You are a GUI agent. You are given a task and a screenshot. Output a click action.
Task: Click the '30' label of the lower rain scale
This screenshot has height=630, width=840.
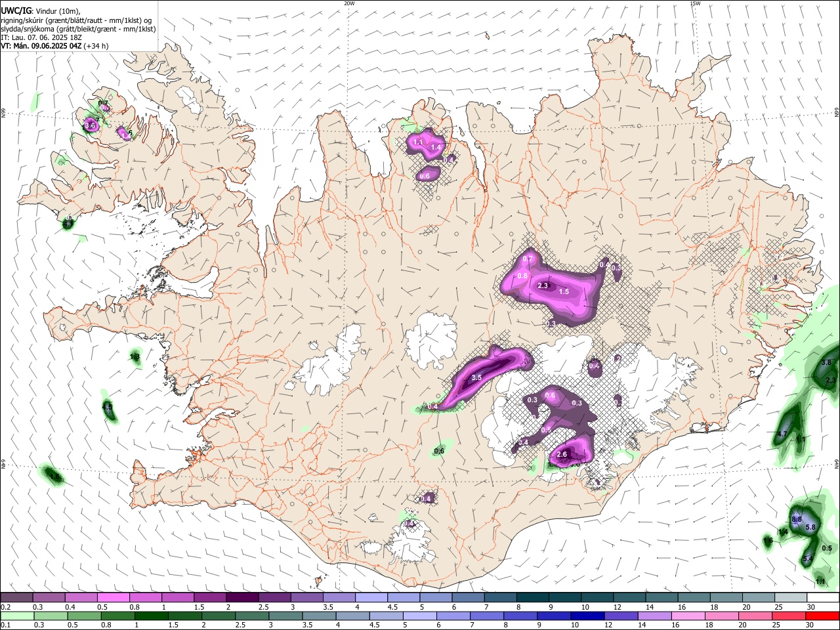[x=810, y=625]
